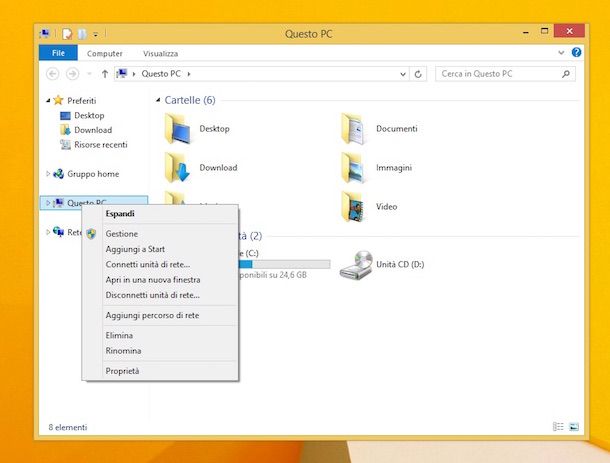Go up one folder level
This screenshot has width=610, height=463.
[x=104, y=74]
